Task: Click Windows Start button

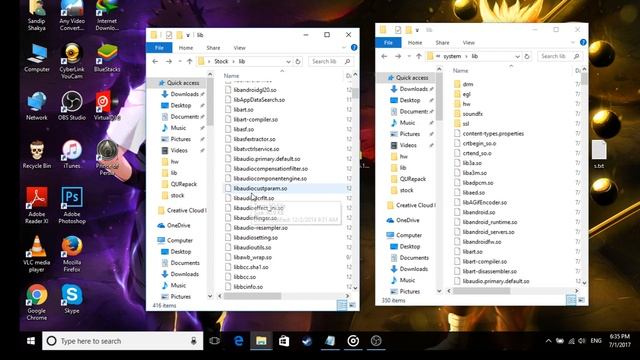Action: click(x=31, y=341)
